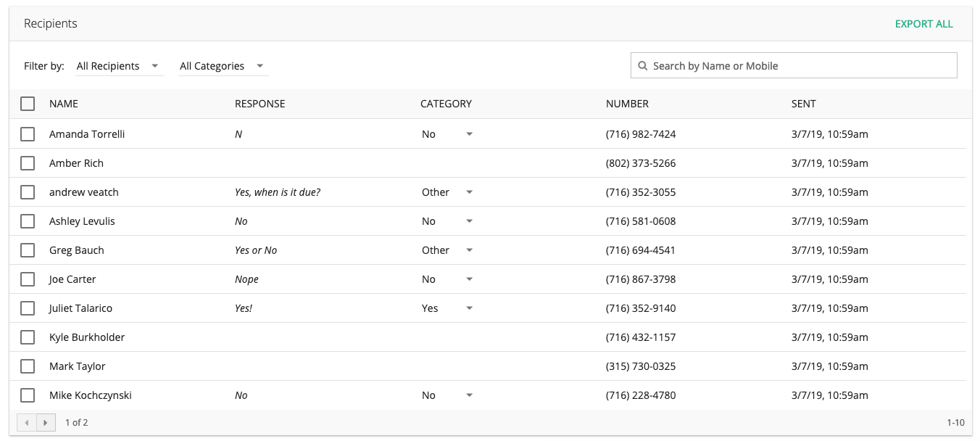Open Joe Carter's category dropdown
The height and width of the screenshot is (441, 980).
447,279
